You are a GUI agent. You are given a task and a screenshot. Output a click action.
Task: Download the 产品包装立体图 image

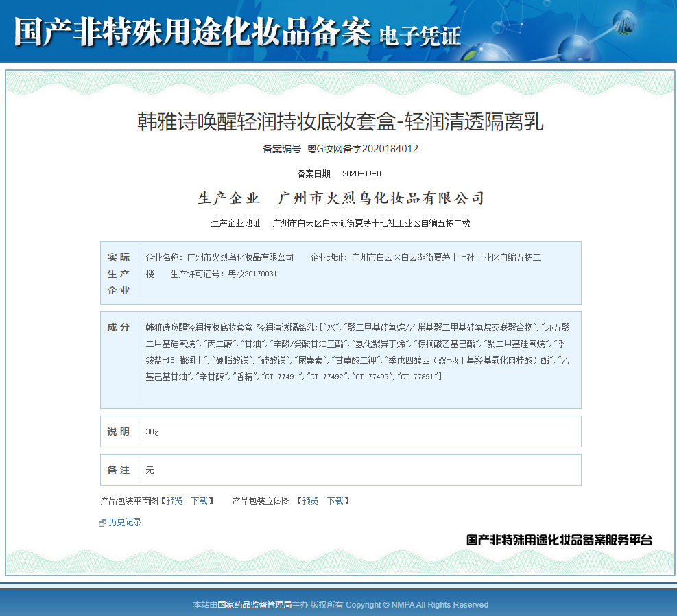[335, 501]
